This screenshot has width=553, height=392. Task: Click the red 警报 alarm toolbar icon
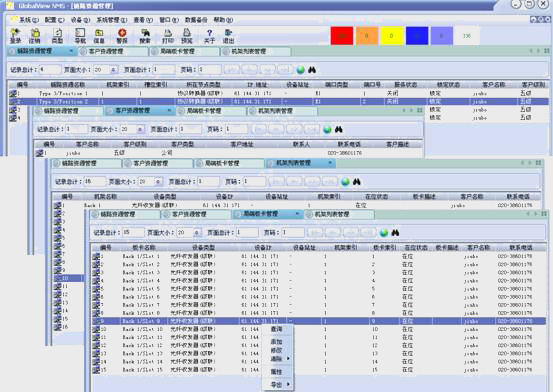(x=122, y=36)
